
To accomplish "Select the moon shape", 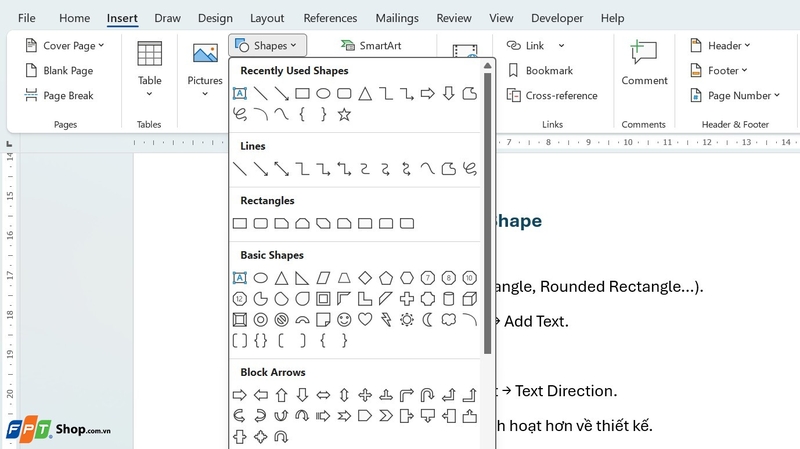I will pos(428,320).
